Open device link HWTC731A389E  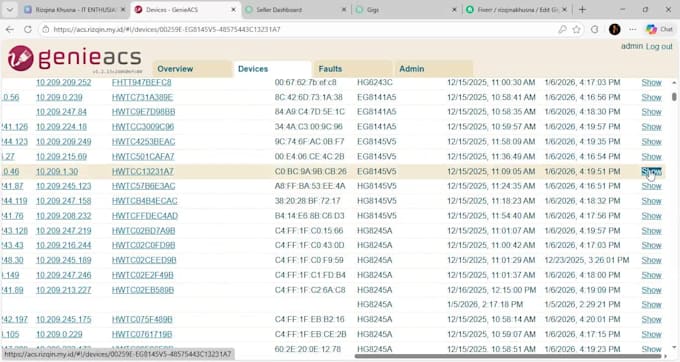tap(142, 97)
